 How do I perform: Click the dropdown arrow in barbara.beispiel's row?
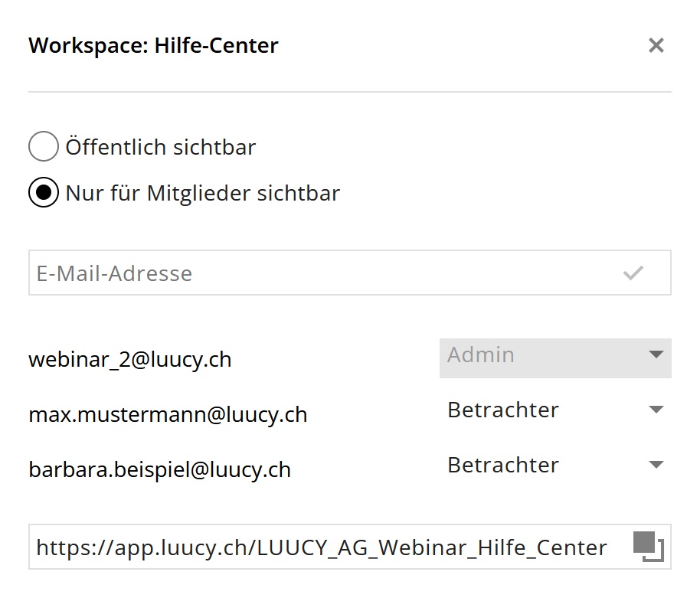[x=656, y=466]
